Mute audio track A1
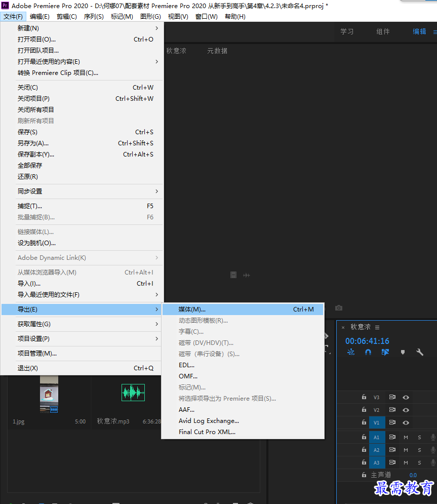This screenshot has width=437, height=504. [406, 437]
